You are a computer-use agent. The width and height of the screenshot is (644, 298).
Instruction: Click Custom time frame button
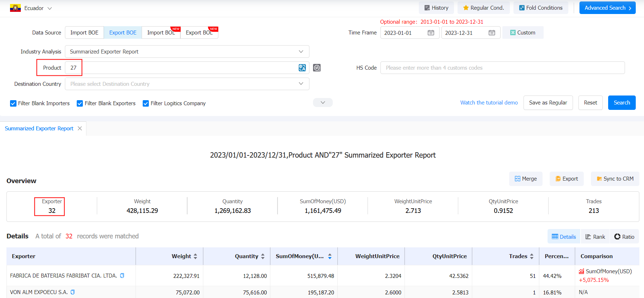(523, 33)
